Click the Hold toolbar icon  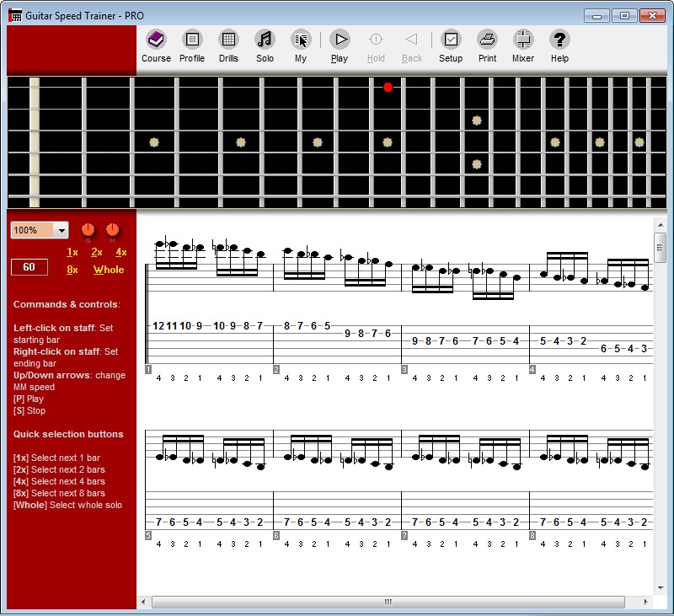coord(376,40)
